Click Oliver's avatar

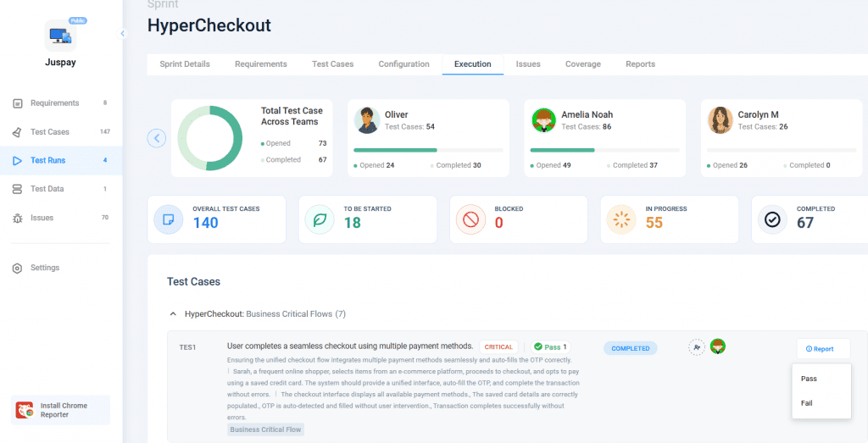pyautogui.click(x=367, y=120)
